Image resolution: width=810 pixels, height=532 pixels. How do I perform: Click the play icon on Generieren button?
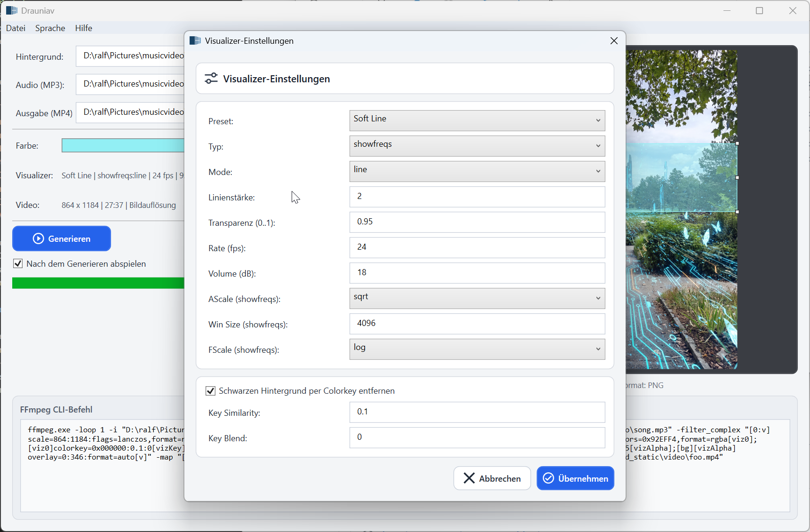[x=38, y=239]
